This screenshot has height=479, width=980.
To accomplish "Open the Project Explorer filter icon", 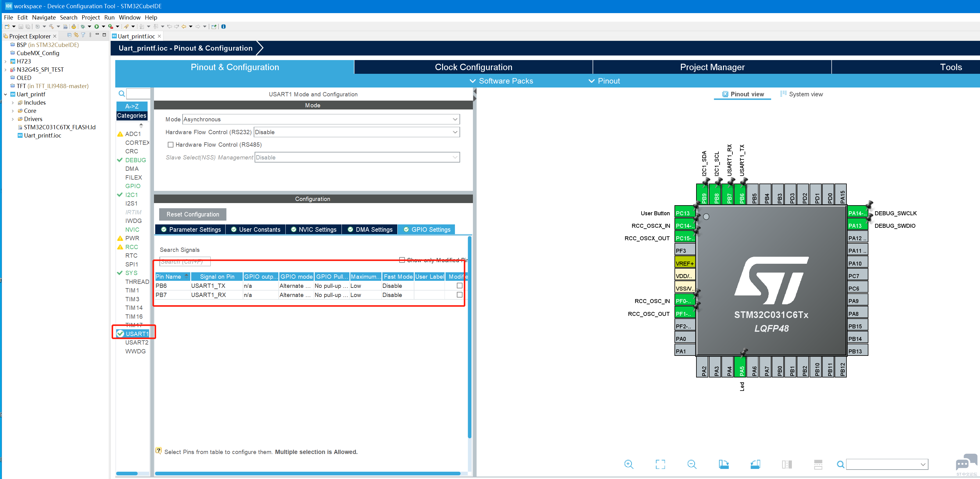I will point(83,35).
